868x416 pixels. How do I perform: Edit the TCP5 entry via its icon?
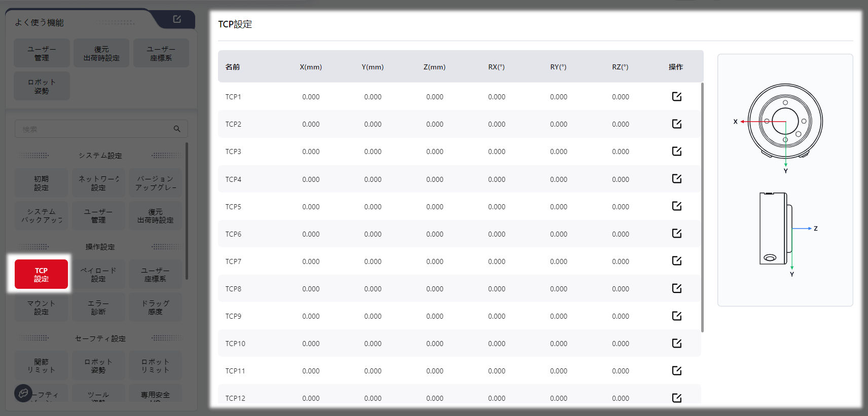pyautogui.click(x=676, y=206)
